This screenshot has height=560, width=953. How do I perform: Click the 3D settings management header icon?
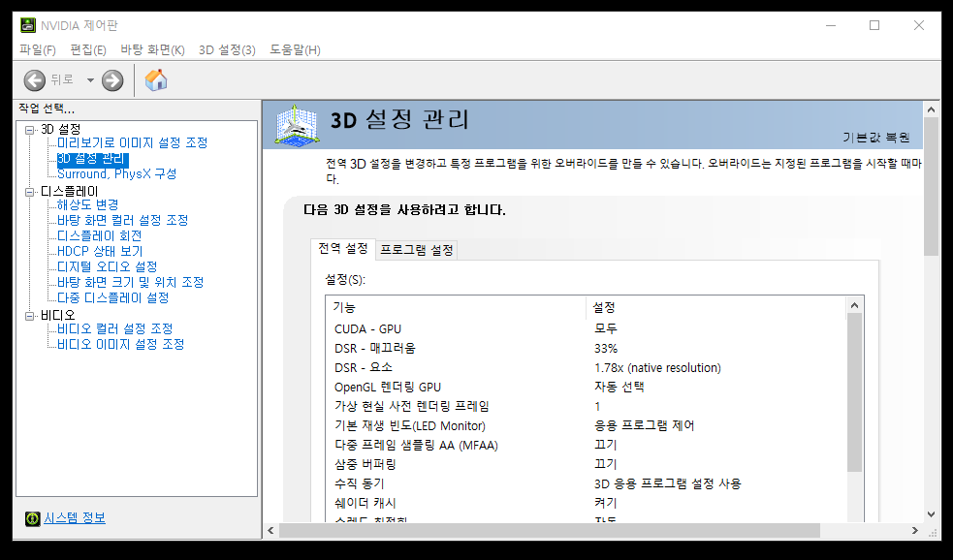pos(298,125)
